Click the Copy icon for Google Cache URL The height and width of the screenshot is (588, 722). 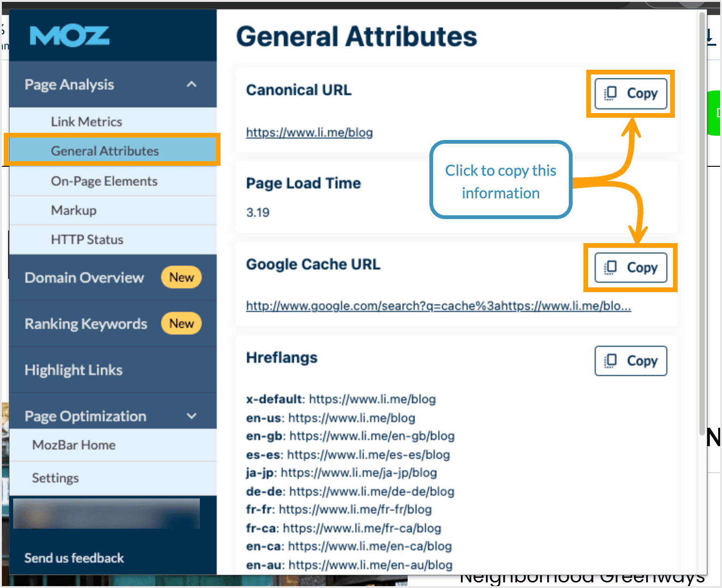pos(631,267)
